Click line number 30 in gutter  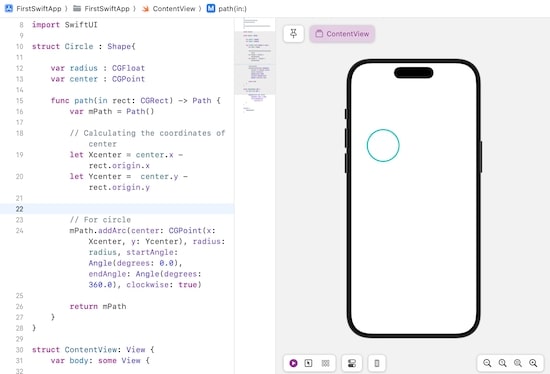point(19,350)
